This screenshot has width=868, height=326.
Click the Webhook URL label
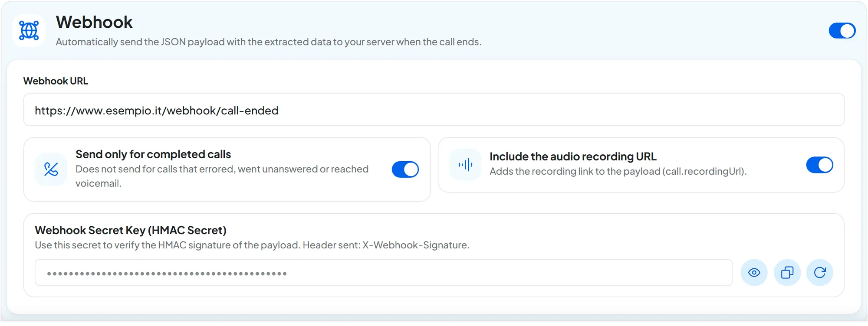point(56,81)
